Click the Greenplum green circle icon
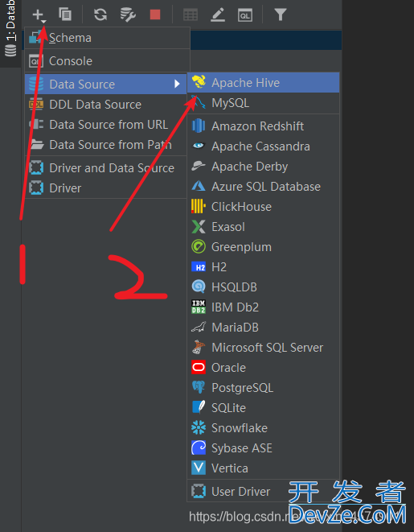This screenshot has height=532, width=414. click(x=199, y=246)
